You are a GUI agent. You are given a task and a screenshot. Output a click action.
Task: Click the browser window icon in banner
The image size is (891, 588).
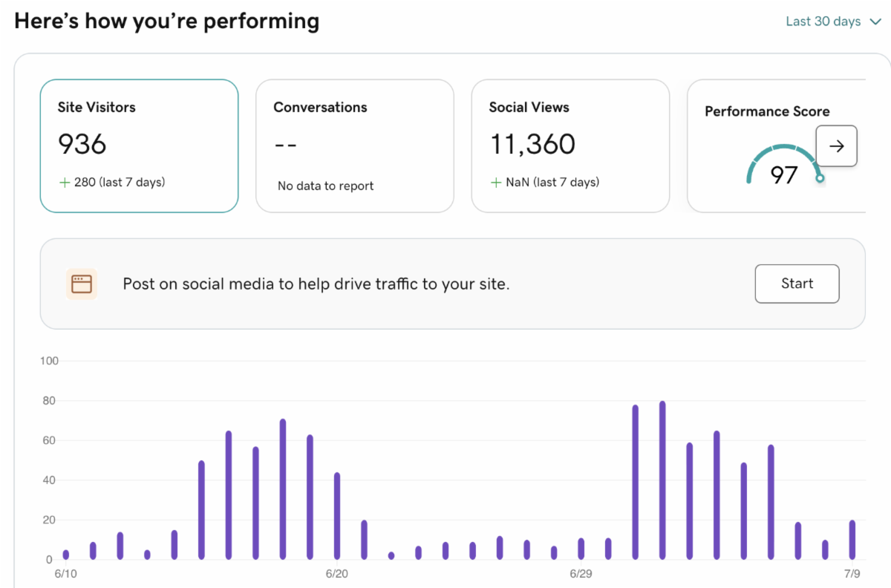click(82, 284)
